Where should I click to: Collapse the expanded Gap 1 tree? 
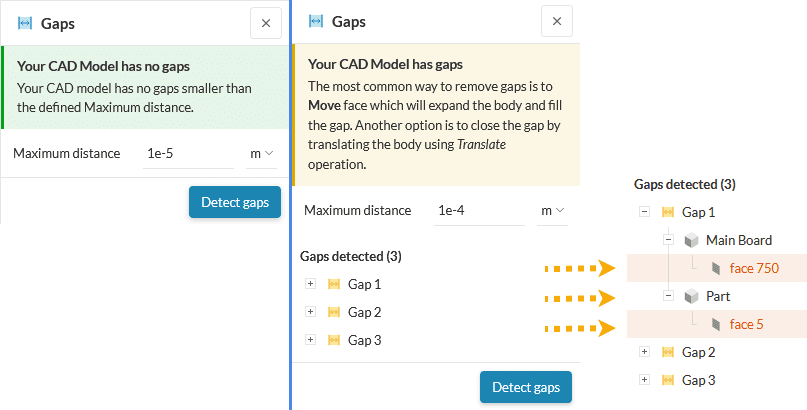click(644, 212)
